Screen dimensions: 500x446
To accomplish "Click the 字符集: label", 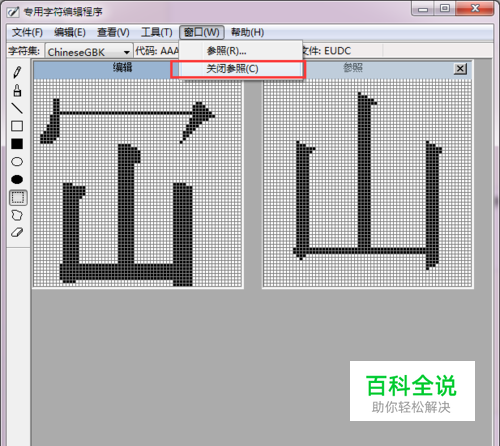I will (x=24, y=51).
